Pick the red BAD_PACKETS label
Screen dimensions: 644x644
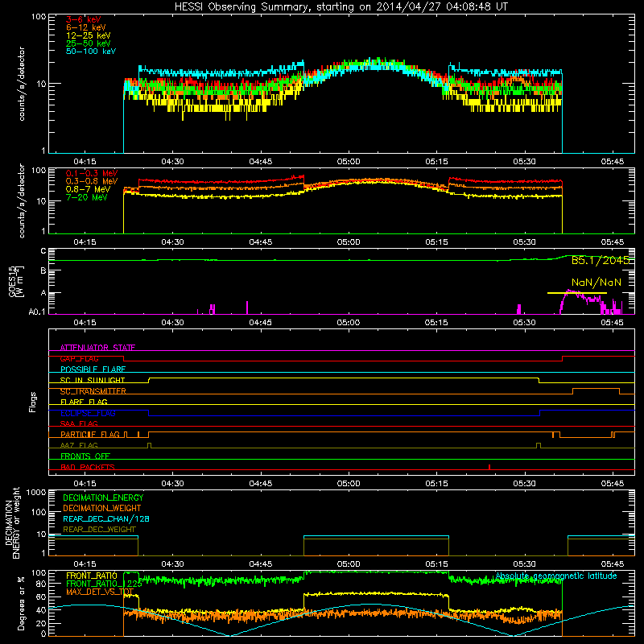coord(88,467)
